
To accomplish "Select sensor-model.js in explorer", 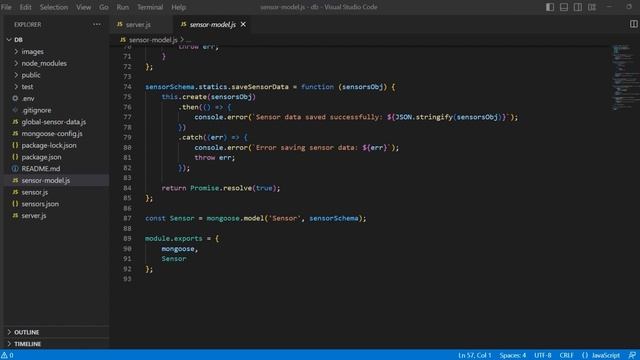I will tap(57, 180).
